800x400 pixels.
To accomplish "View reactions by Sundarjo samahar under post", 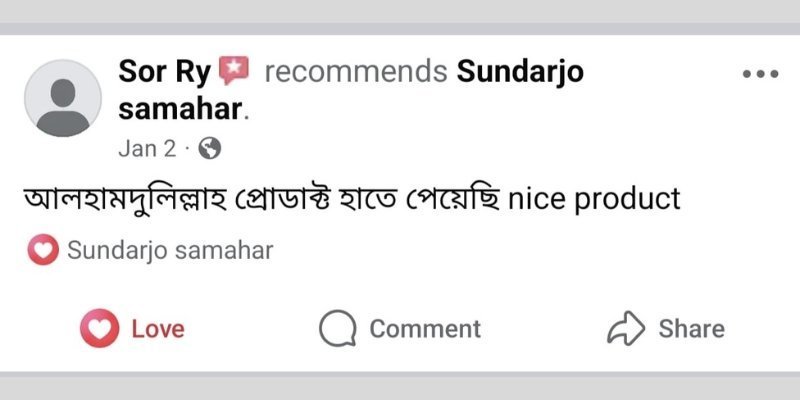I will [x=170, y=251].
